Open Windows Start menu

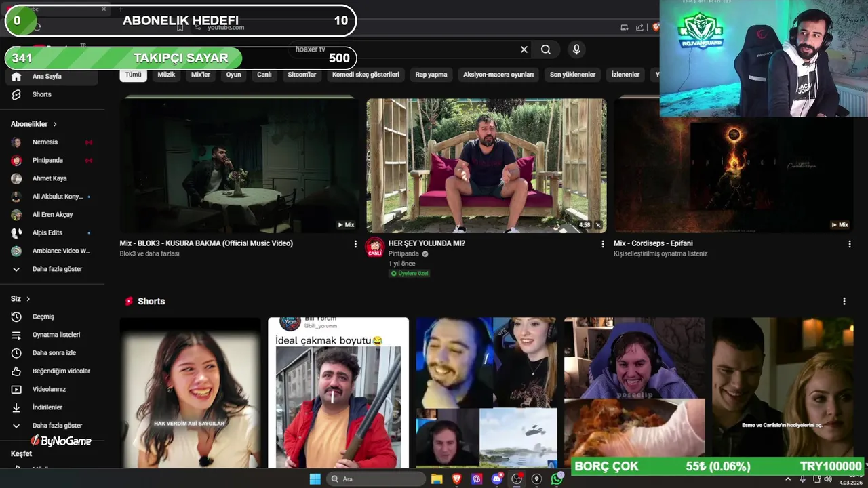click(315, 479)
